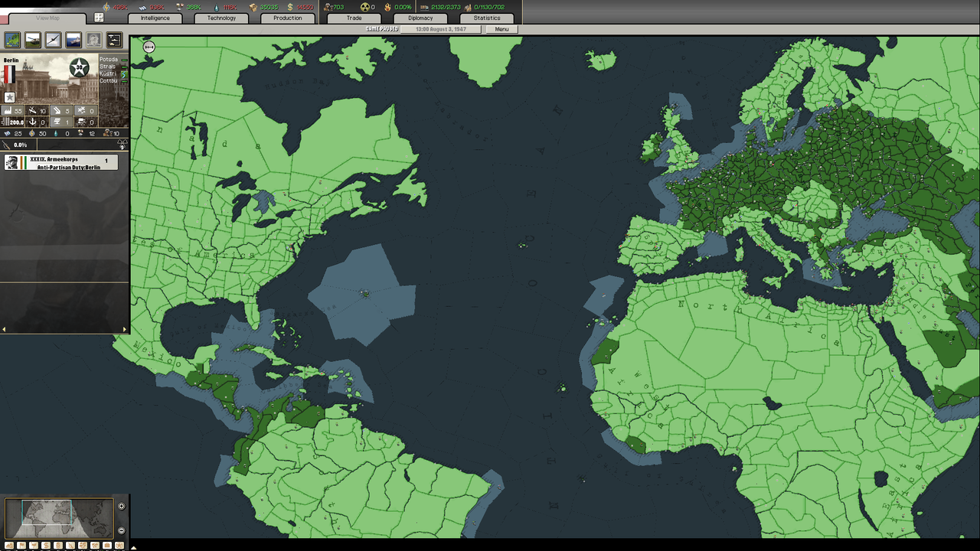Go to adjacent province Cottbu
The image size is (980, 551).
tap(108, 80)
